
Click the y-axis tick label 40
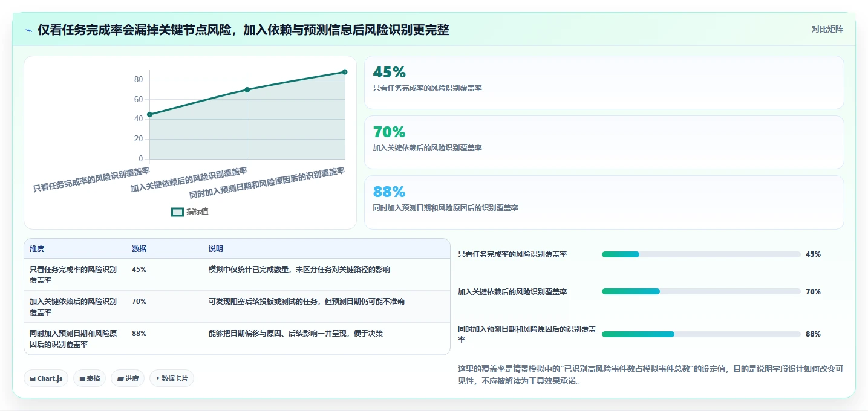pos(139,119)
